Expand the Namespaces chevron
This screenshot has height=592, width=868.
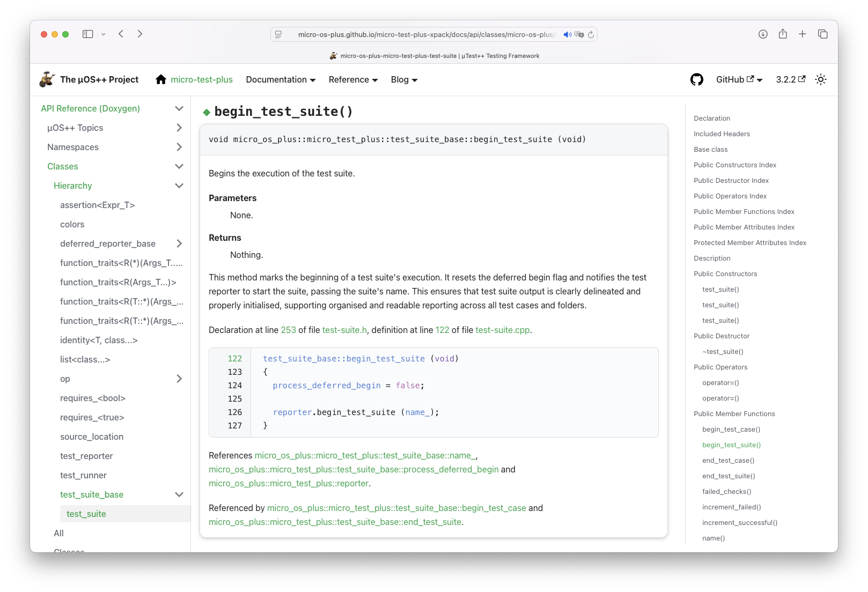point(179,147)
